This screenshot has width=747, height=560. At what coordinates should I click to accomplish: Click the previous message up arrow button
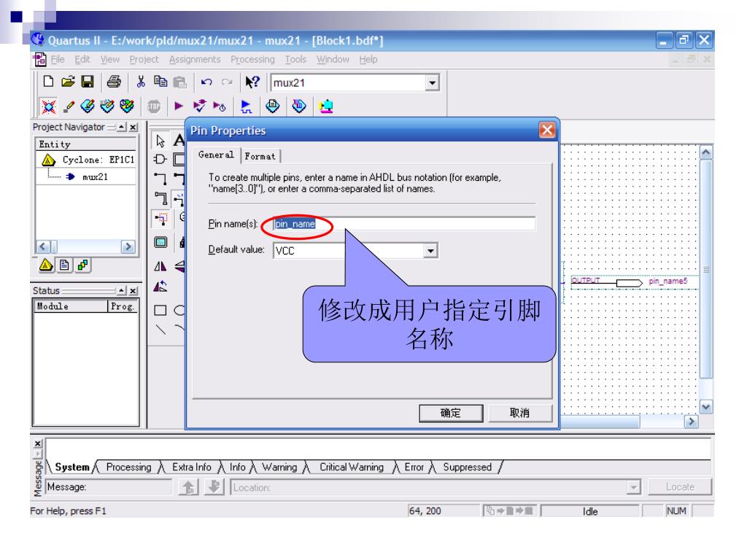pyautogui.click(x=188, y=486)
